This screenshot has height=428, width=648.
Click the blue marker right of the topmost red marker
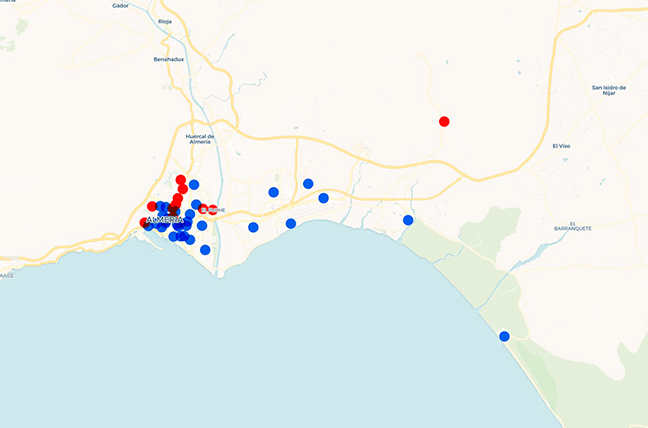[194, 184]
